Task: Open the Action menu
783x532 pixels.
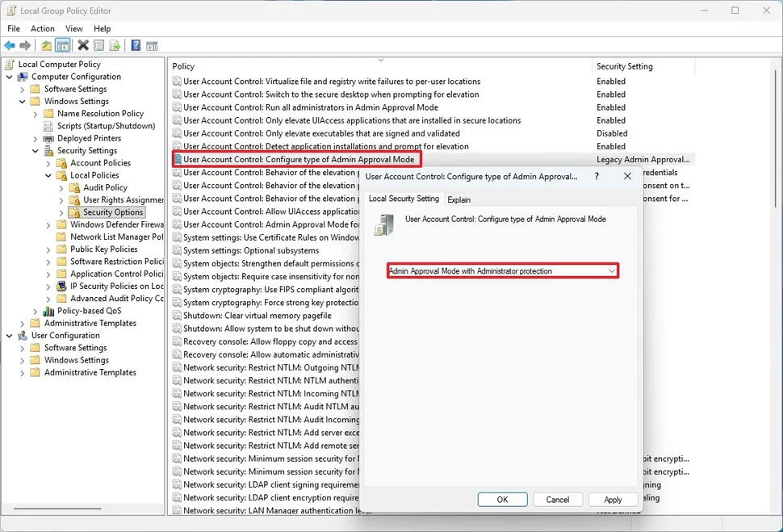Action: pyautogui.click(x=42, y=28)
